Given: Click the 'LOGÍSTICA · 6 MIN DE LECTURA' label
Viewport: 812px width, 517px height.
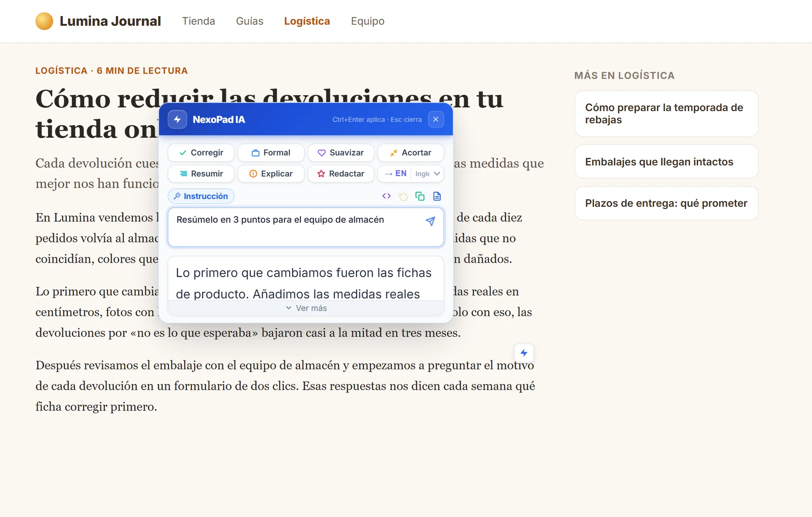Looking at the screenshot, I should click(x=111, y=71).
